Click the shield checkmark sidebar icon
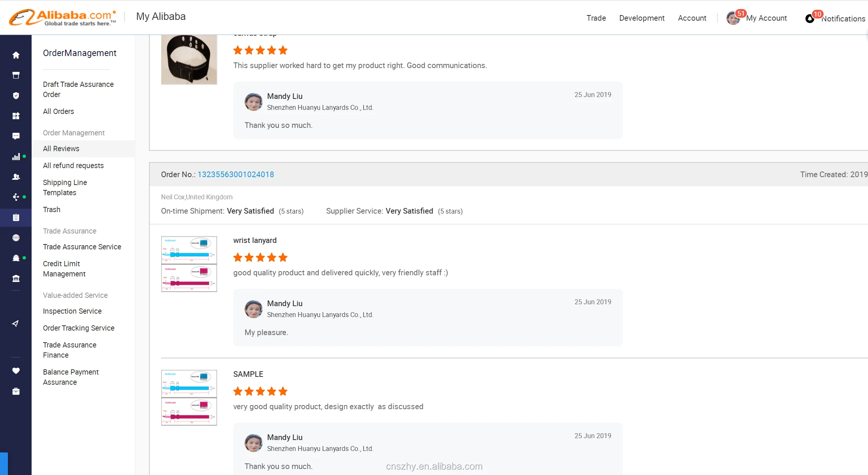The width and height of the screenshot is (868, 475). (16, 96)
